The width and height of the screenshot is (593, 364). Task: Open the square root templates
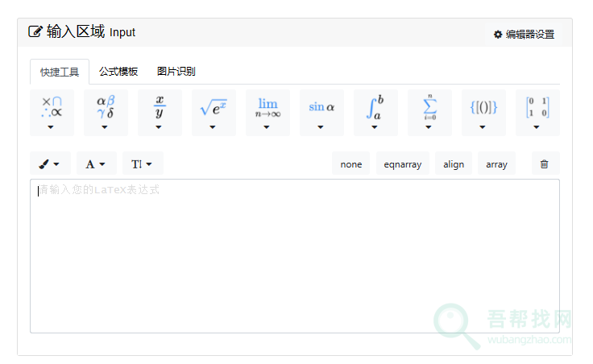[x=214, y=113]
